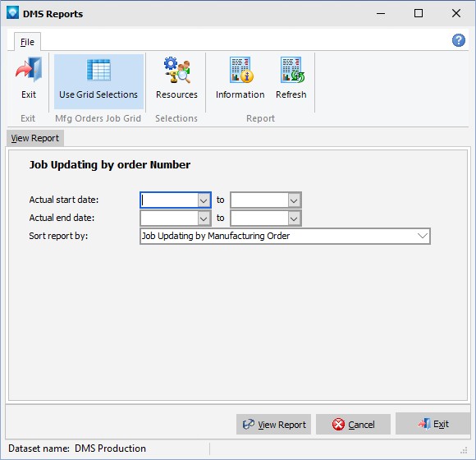The height and width of the screenshot is (460, 476).
Task: Expand the Actual end date from dropdown
Action: coord(204,218)
